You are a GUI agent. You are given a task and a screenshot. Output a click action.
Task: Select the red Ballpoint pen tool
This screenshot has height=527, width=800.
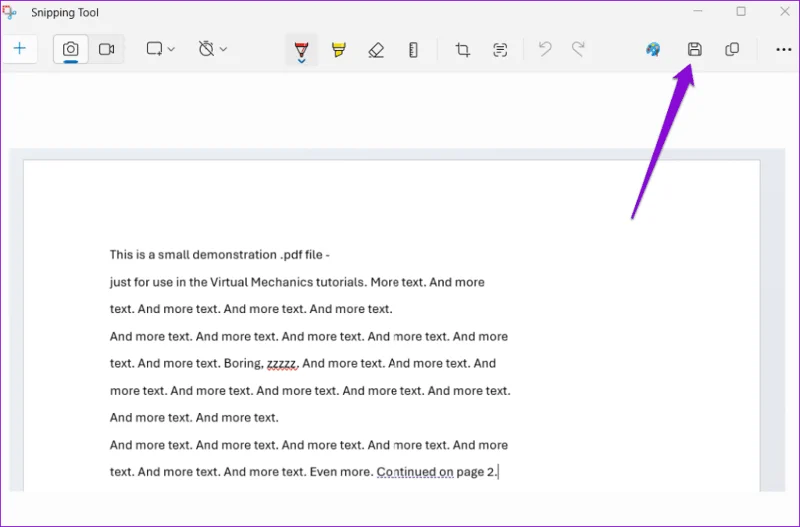click(x=302, y=50)
